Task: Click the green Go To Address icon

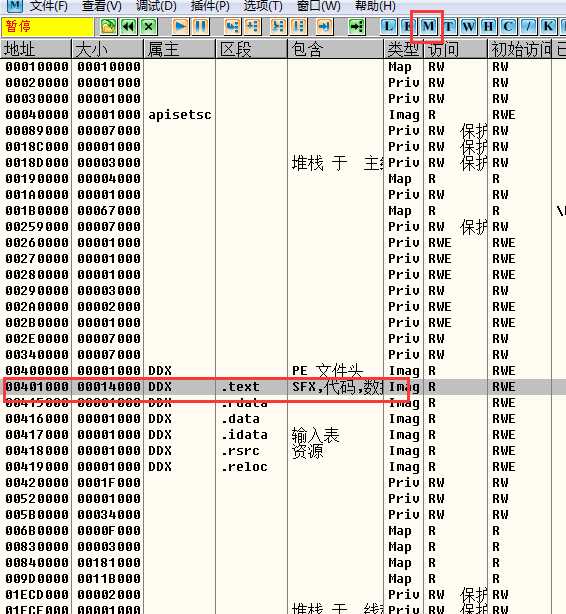Action: (356, 27)
